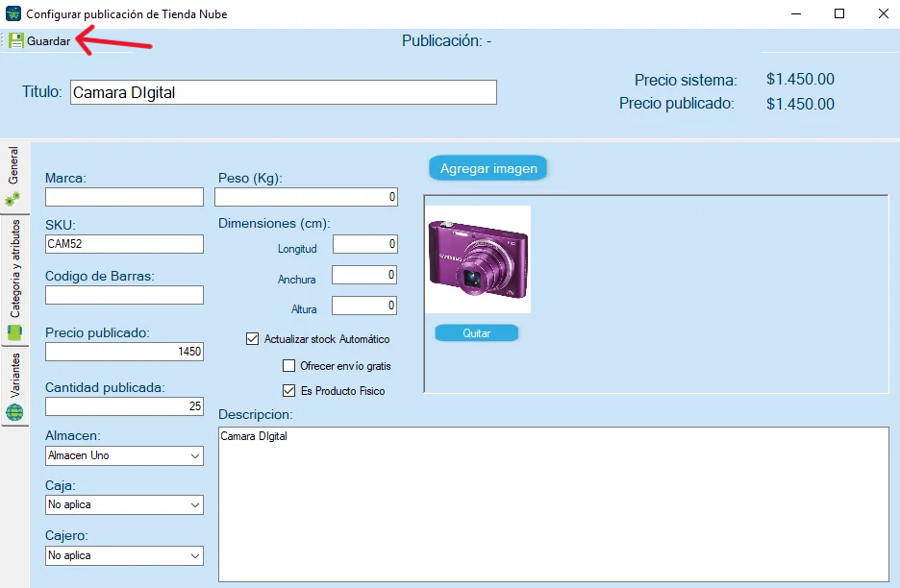
Task: Focus the Codigo de Barras field
Action: pyautogui.click(x=125, y=295)
